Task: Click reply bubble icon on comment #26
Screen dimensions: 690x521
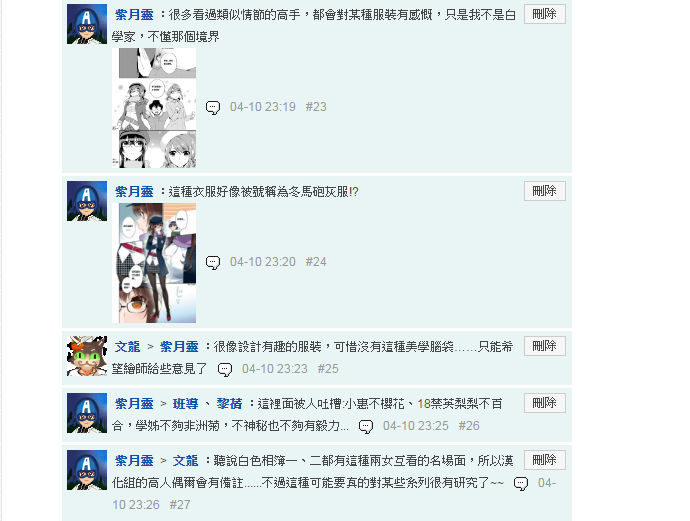Action: tap(366, 426)
